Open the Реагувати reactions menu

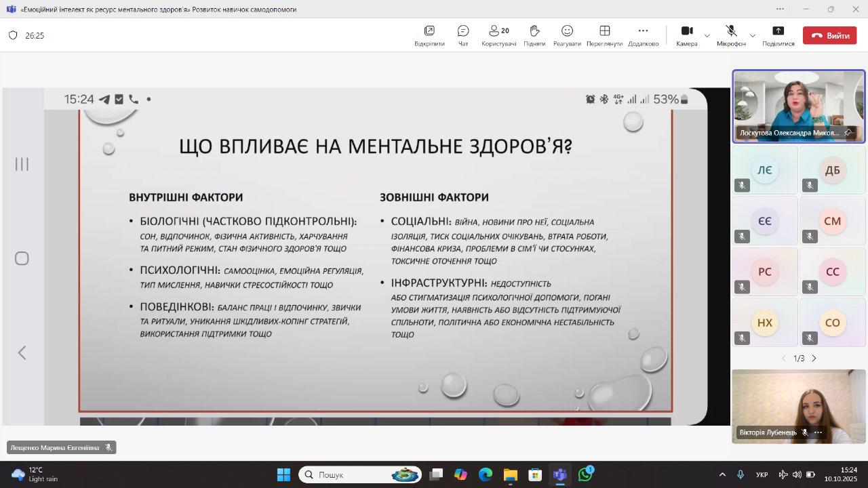click(x=567, y=35)
